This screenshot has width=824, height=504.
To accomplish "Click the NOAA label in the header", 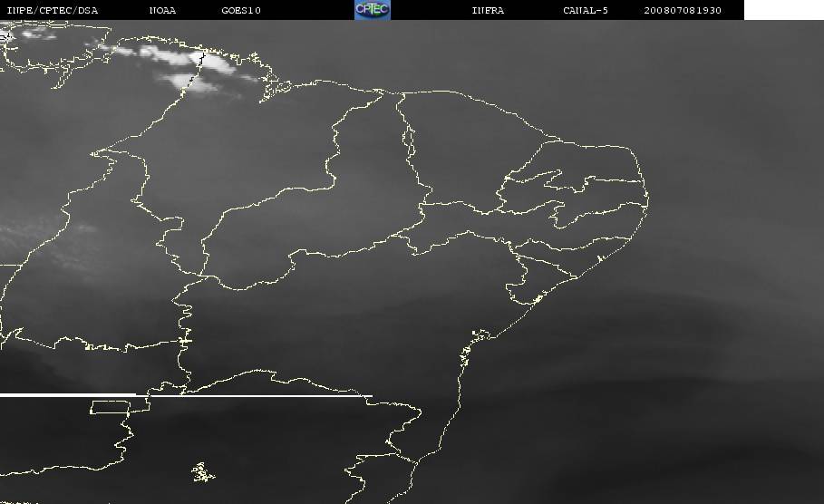I will tap(162, 10).
